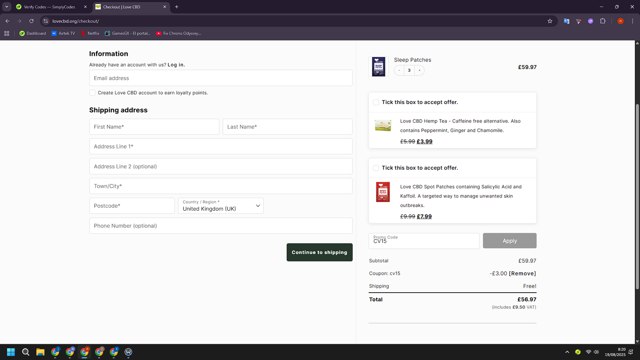Open the Windows Start menu

(11, 352)
